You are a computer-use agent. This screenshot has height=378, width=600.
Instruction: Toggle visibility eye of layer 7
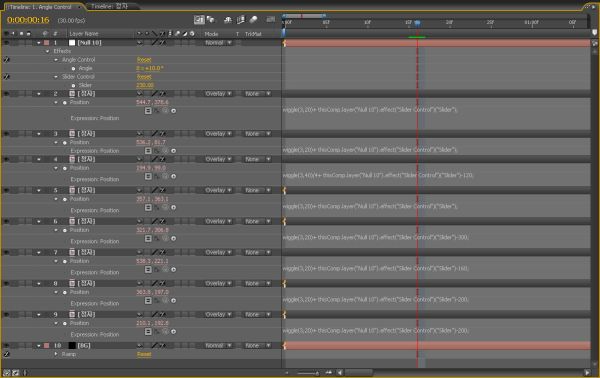pyautogui.click(x=6, y=252)
